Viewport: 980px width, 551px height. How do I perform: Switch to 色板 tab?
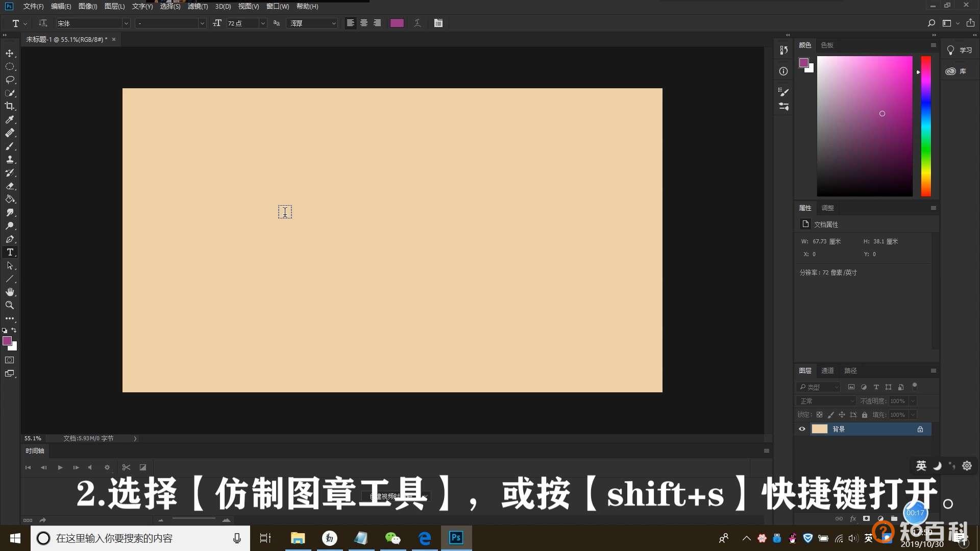click(827, 45)
